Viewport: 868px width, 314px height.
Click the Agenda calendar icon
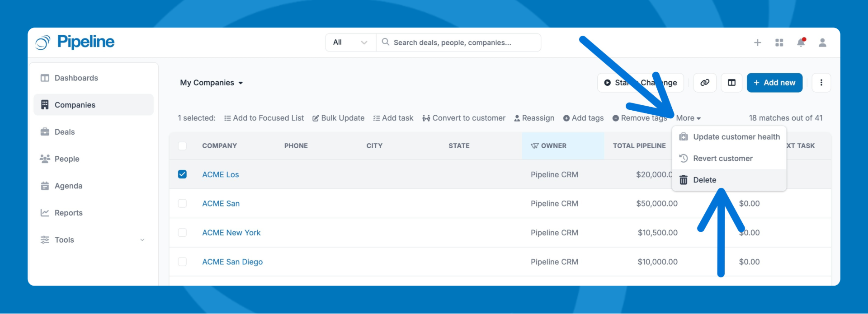point(45,186)
